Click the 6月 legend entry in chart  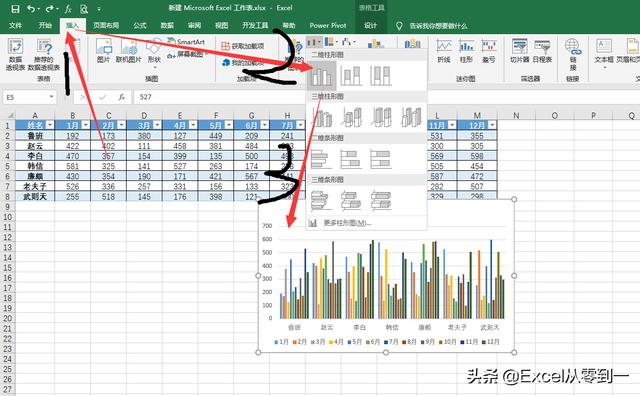pos(373,342)
